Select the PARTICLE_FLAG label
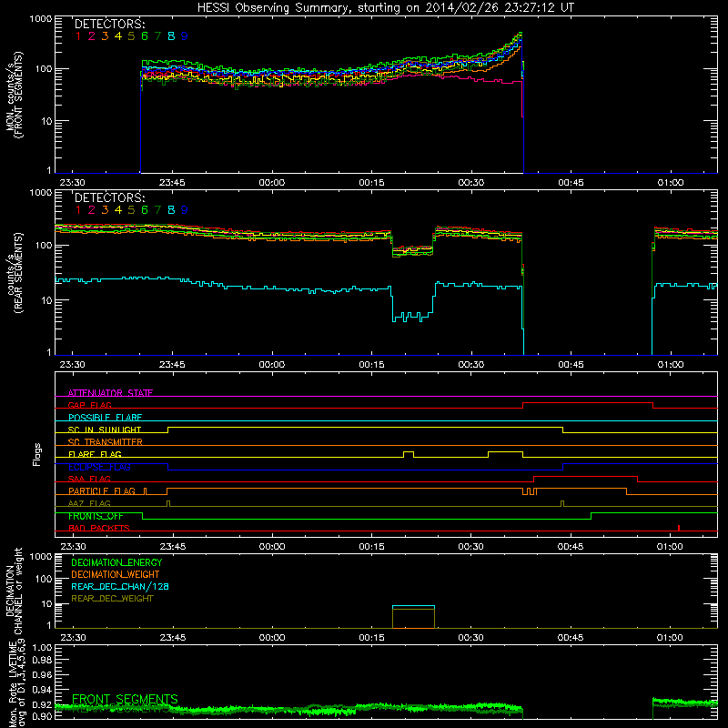 tap(102, 490)
